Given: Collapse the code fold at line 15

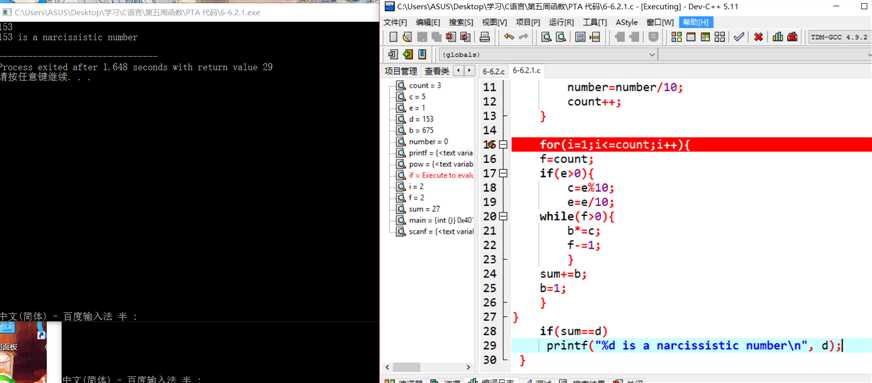Looking at the screenshot, I should coord(504,145).
